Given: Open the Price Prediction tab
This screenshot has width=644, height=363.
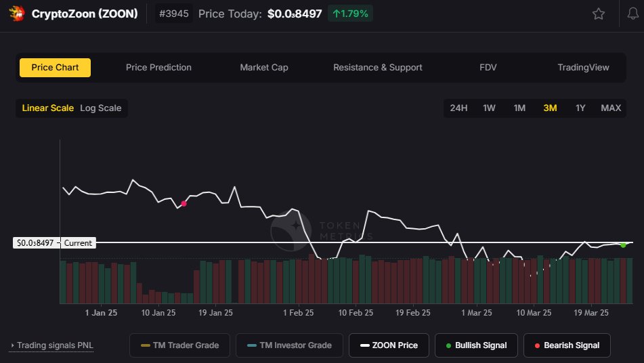Looking at the screenshot, I should [158, 67].
